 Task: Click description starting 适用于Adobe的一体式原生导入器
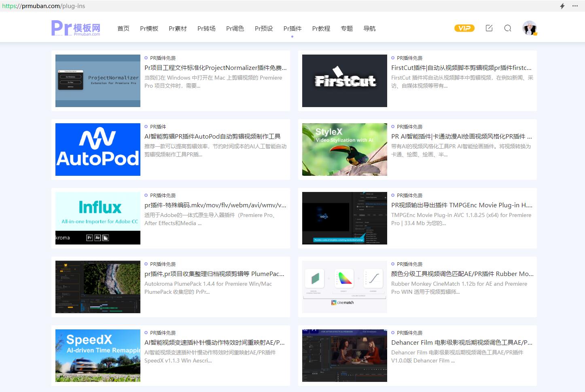[210, 219]
